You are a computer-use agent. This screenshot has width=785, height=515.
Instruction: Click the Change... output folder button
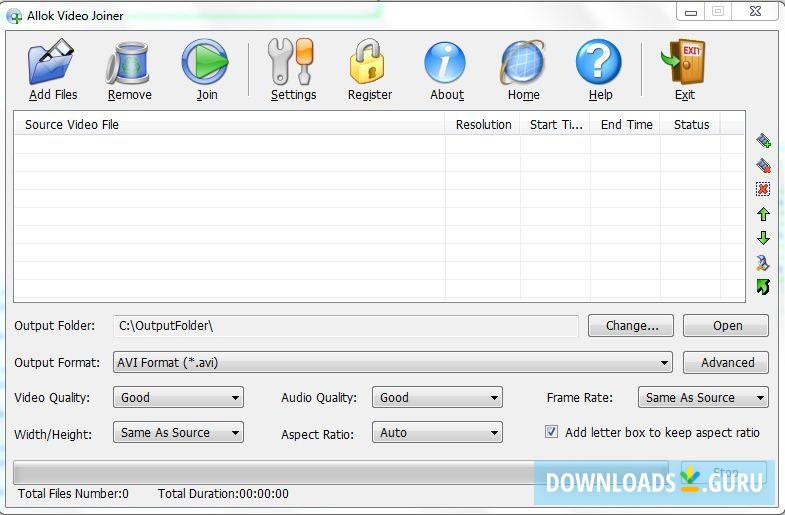pyautogui.click(x=631, y=326)
